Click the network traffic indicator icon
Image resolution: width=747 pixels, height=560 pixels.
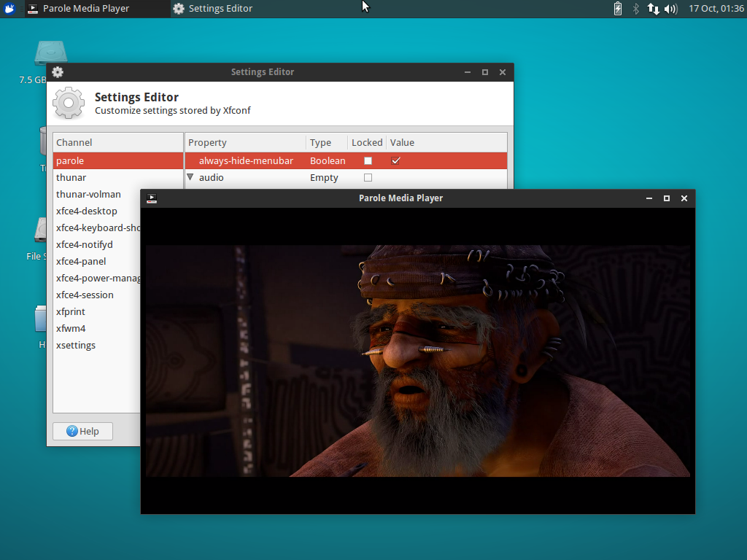653,9
